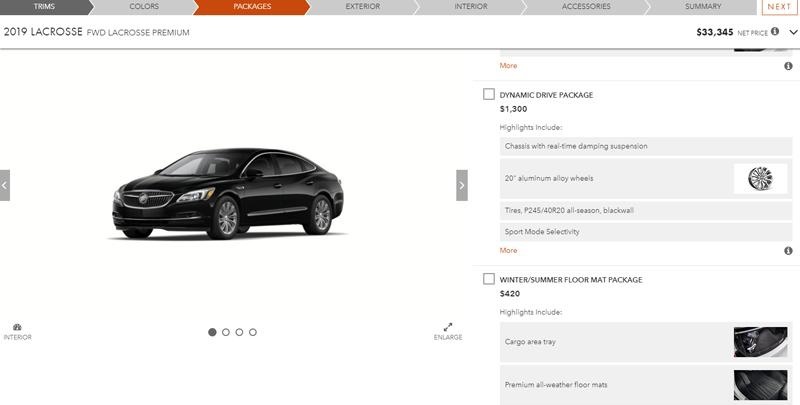
Task: Click info icon beside top More link
Action: tap(788, 66)
